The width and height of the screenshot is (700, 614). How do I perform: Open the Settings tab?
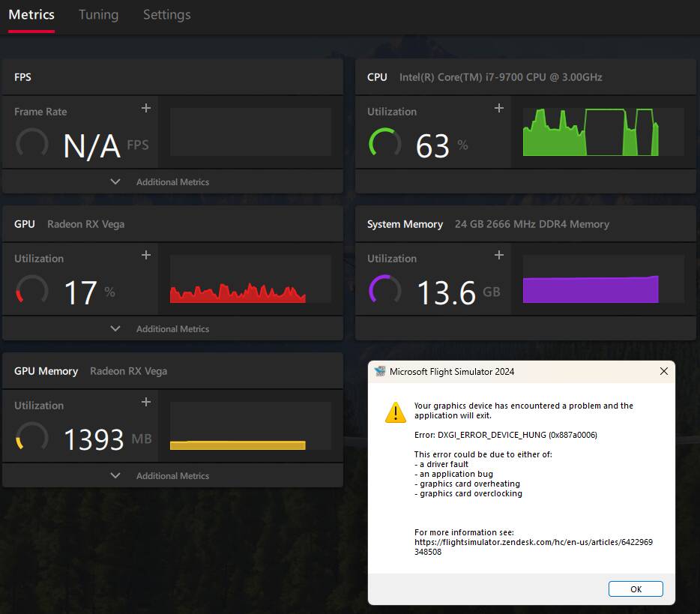coord(167,15)
